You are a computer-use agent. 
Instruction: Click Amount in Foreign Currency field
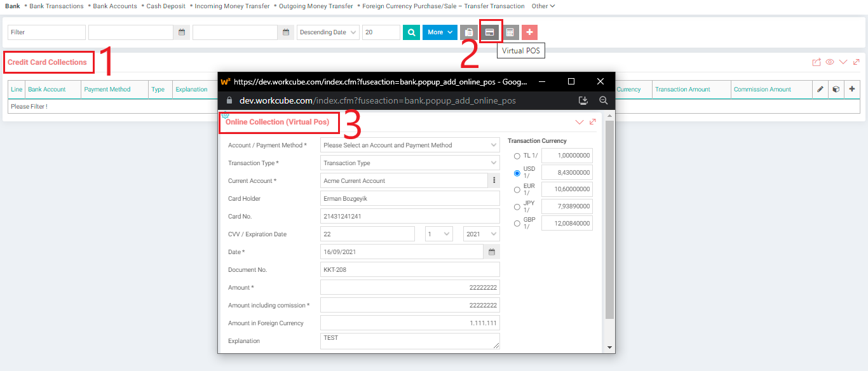point(410,323)
